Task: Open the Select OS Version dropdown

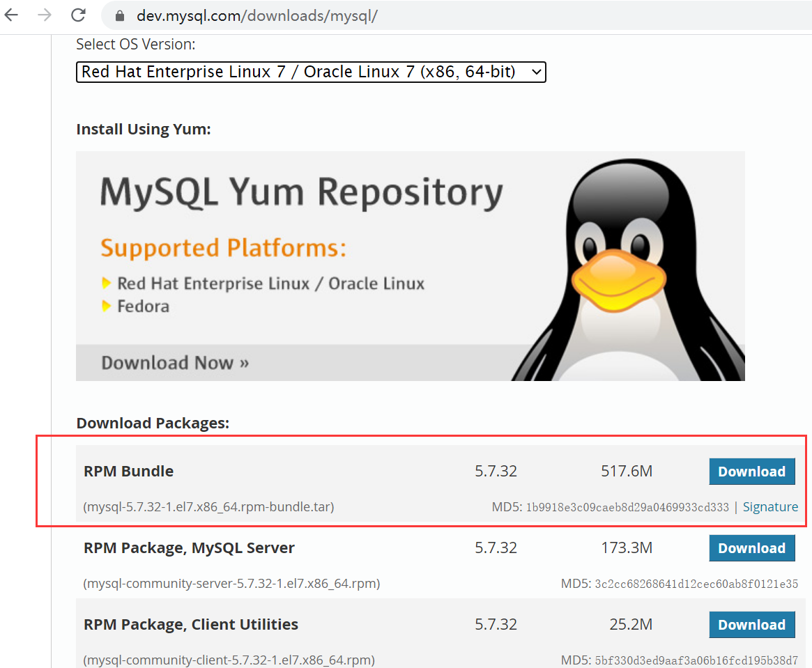Action: pyautogui.click(x=311, y=72)
